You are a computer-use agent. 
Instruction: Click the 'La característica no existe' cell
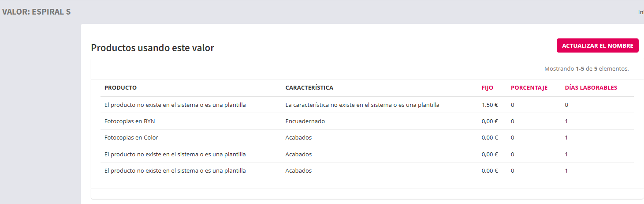[x=362, y=105]
